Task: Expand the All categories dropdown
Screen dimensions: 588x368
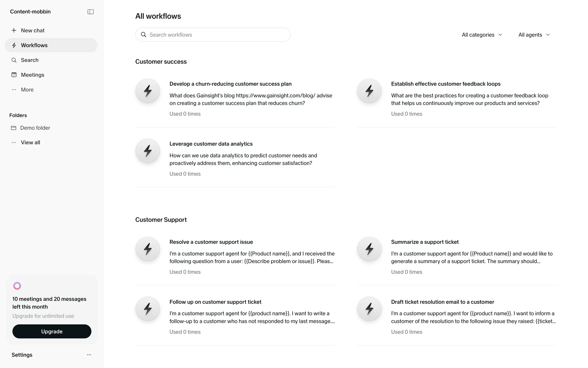Action: point(482,35)
